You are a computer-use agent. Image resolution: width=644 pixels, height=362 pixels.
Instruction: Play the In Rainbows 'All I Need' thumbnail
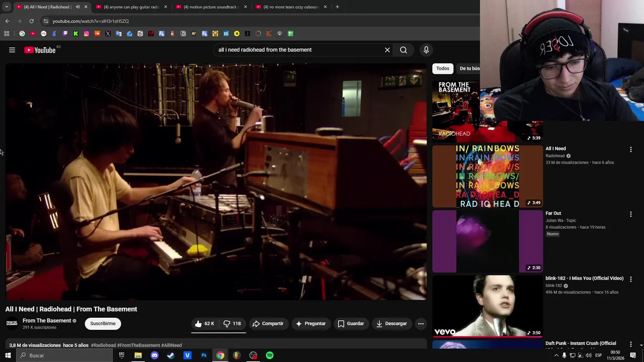tap(488, 176)
